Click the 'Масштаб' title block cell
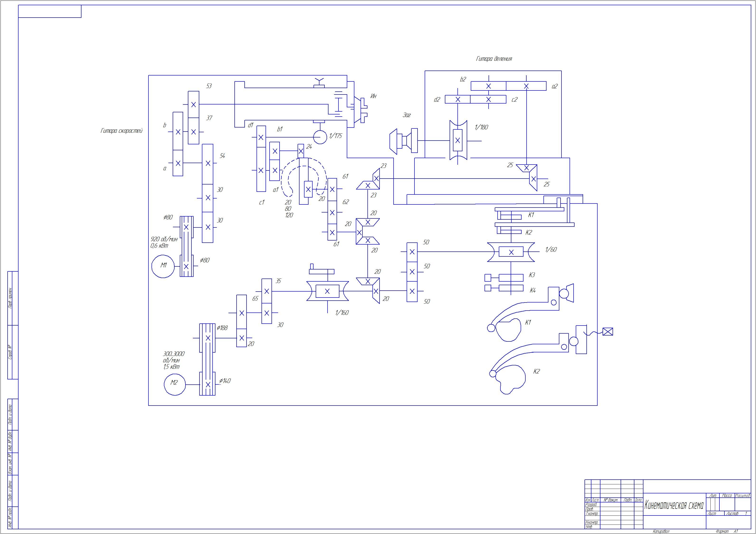The image size is (756, 534). pyautogui.click(x=742, y=496)
